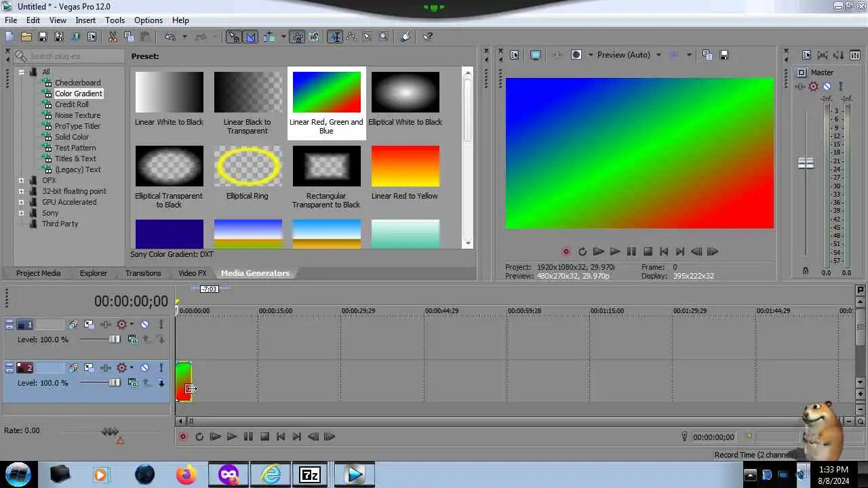Click the preview on external monitor icon
868x488 pixels.
[x=536, y=55]
